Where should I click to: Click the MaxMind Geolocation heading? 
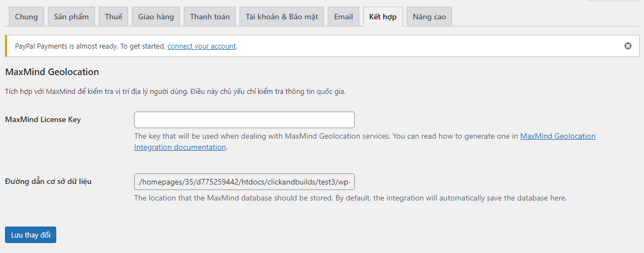click(52, 72)
